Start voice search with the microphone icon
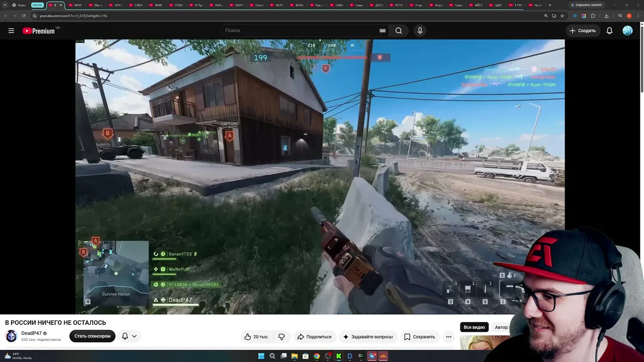This screenshot has height=362, width=644. [420, 31]
